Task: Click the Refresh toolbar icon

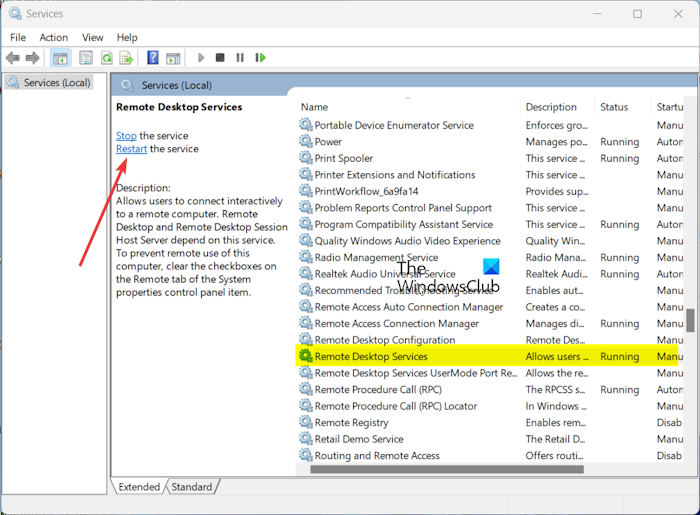Action: (x=107, y=58)
